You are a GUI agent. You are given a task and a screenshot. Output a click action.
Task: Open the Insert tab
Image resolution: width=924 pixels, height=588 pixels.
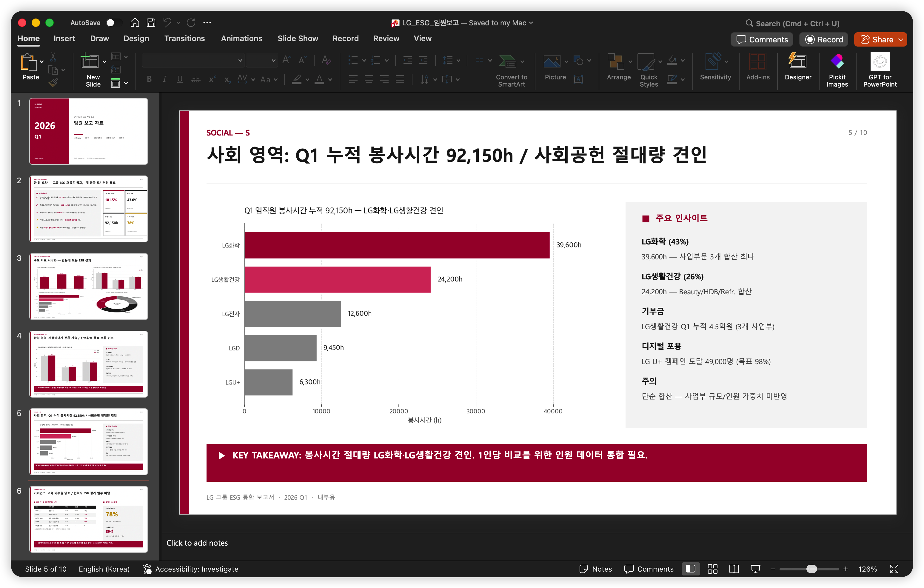[x=64, y=39]
